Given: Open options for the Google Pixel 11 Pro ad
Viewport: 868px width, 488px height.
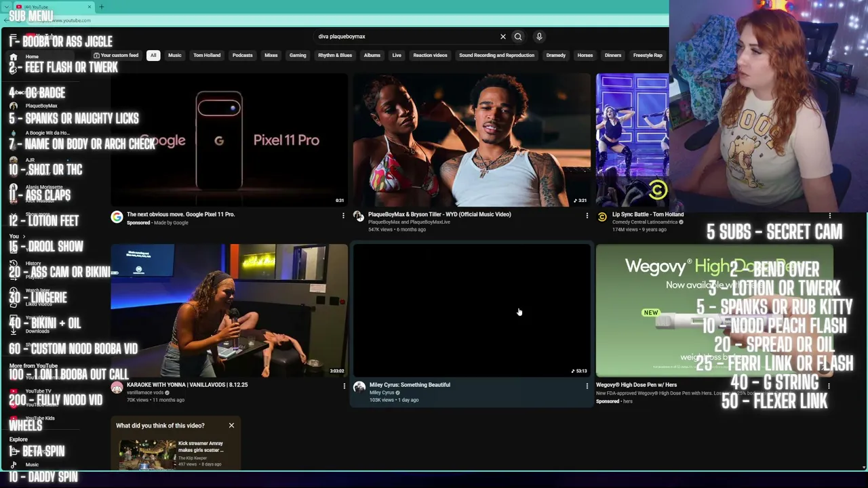Looking at the screenshot, I should click(x=343, y=216).
